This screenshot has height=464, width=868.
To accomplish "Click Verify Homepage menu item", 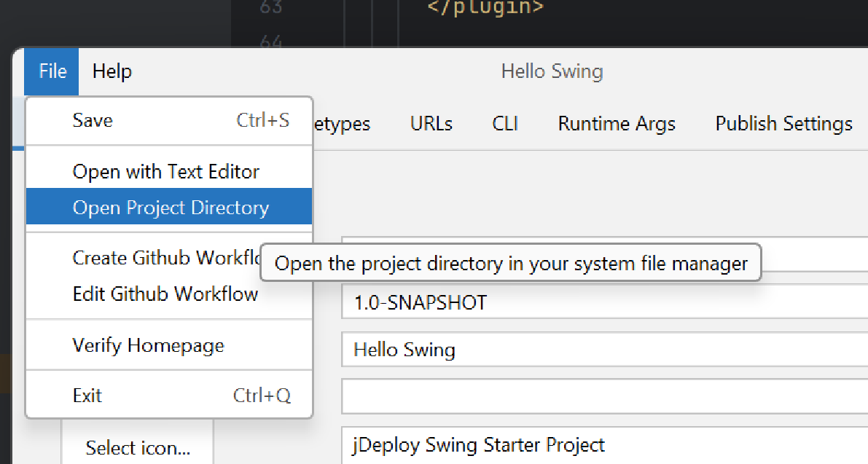I will (x=148, y=345).
